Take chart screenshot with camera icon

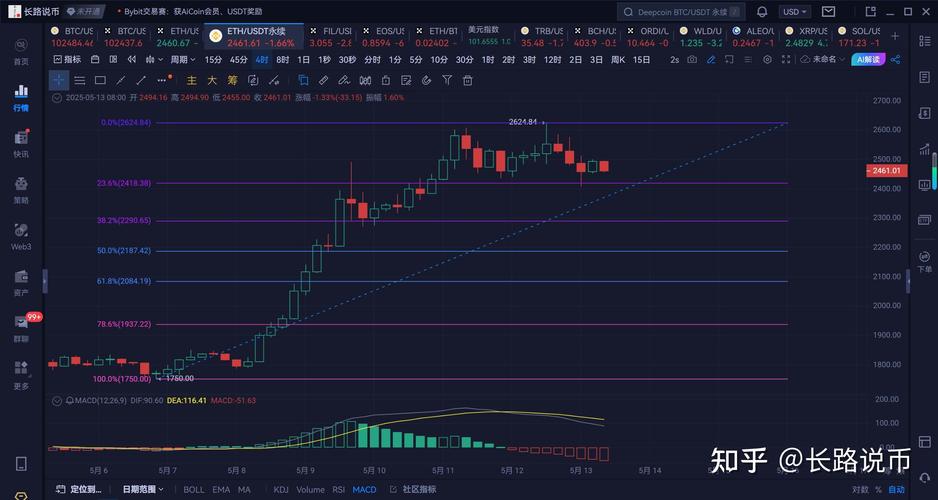coord(692,59)
